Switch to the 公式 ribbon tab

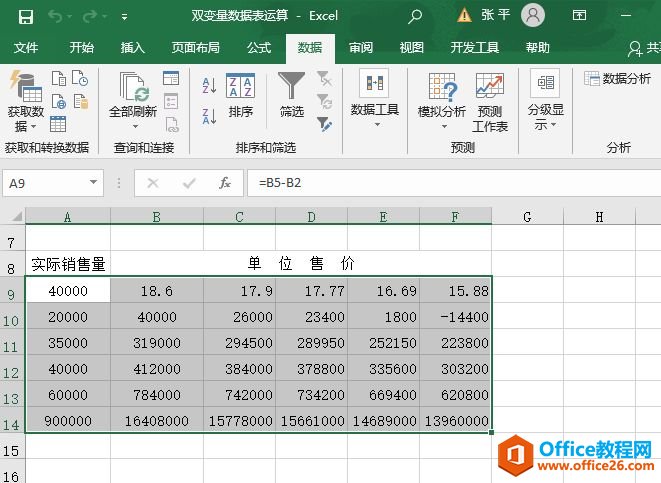(x=259, y=48)
